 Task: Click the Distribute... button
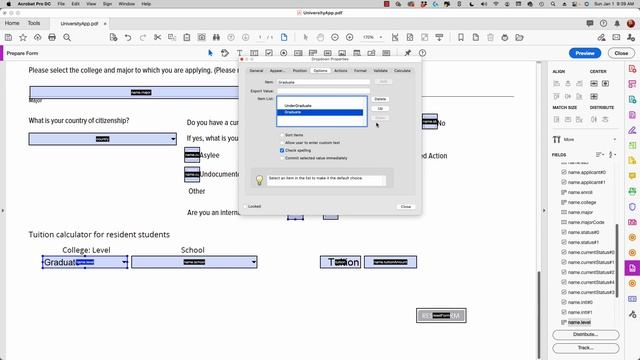[x=586, y=335]
